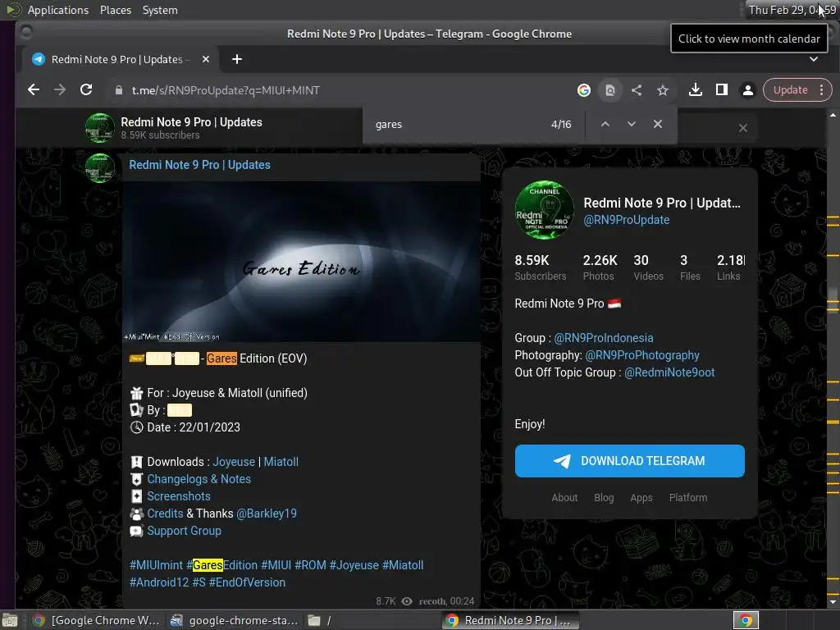840x630 pixels.
Task: Toggle Chrome side panel
Action: 722,90
